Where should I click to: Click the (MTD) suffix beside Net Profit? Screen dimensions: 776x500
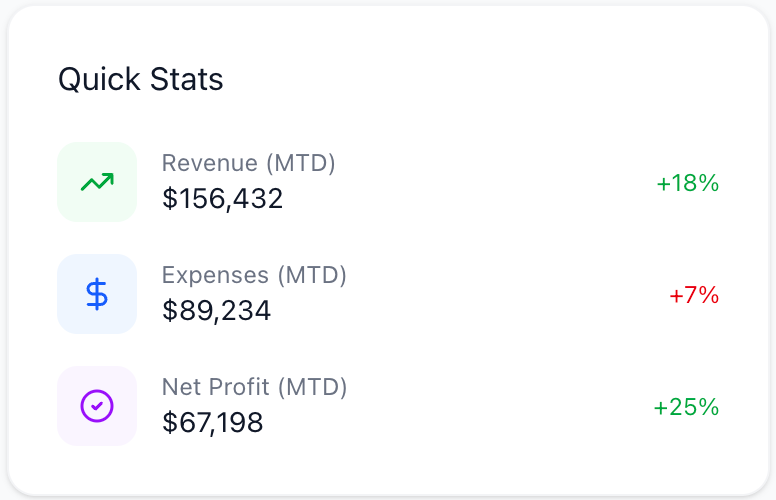[x=312, y=387]
